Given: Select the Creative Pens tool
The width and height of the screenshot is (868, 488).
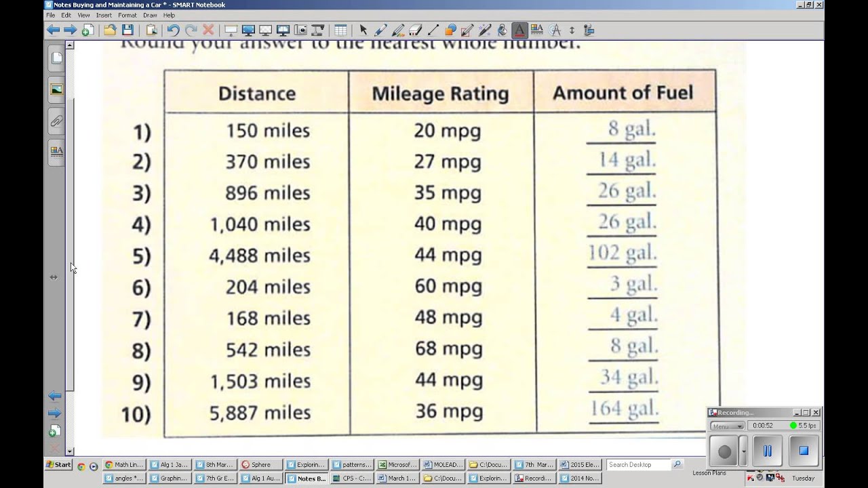Looking at the screenshot, I should (398, 30).
